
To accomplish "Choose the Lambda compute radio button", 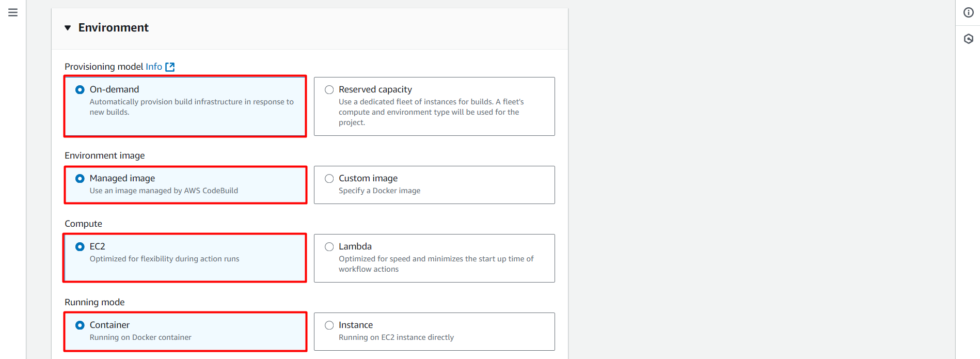I will 329,246.
